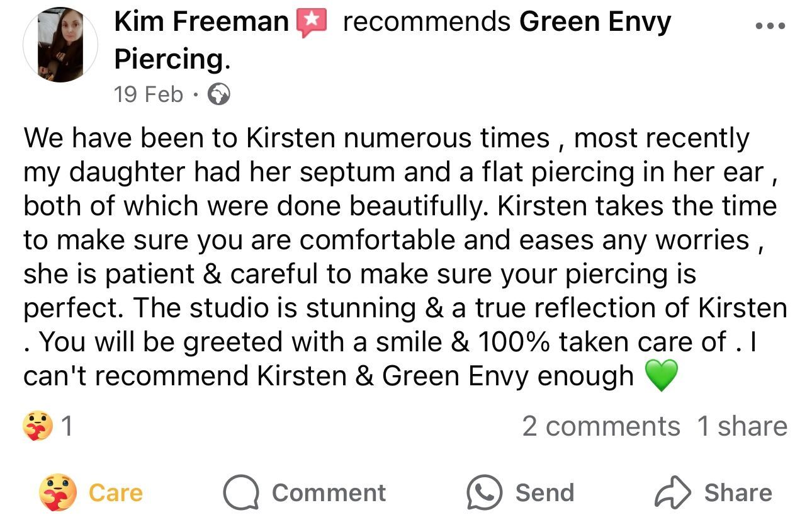Viewport: 812px width, 515px height.
Task: Expand the 2 comments list
Action: tap(601, 426)
